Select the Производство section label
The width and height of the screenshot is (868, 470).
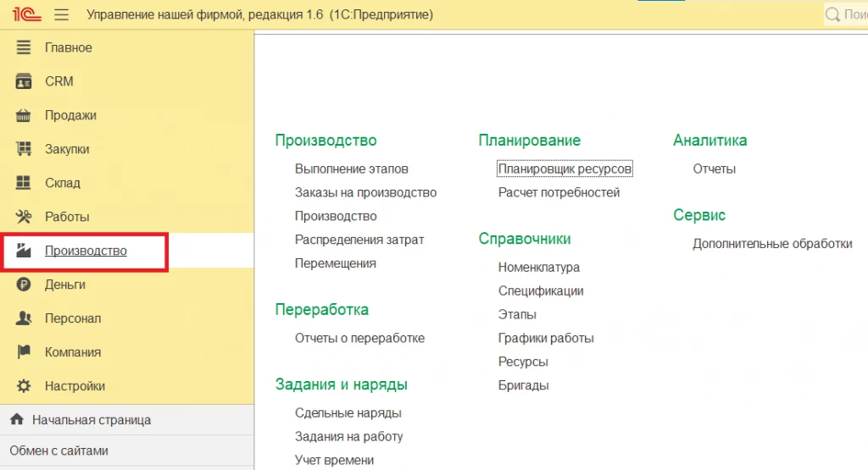86,251
